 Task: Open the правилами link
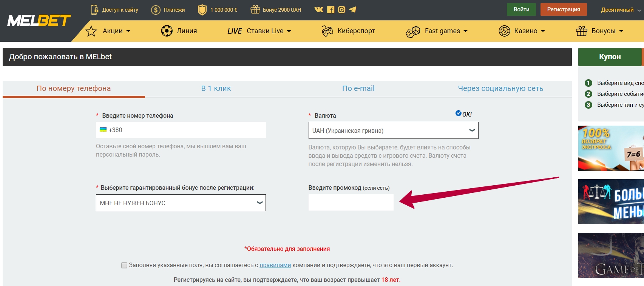coord(275,265)
